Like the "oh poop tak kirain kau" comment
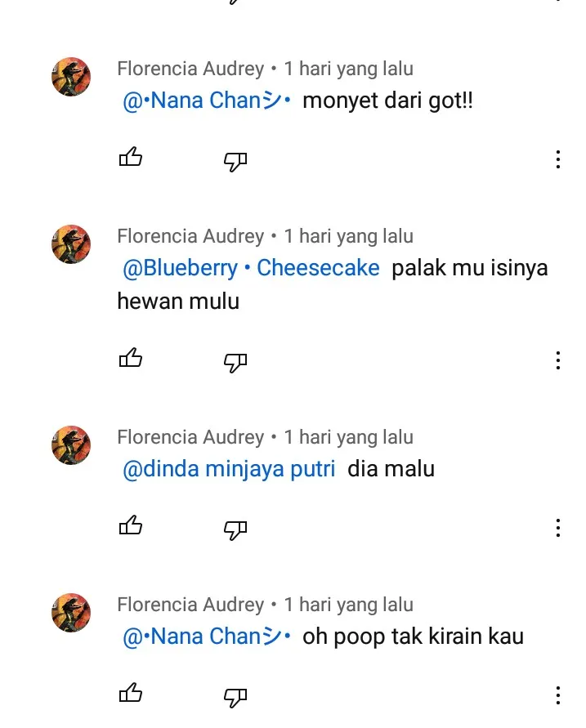Image resolution: width=586 pixels, height=728 pixels. point(131,694)
